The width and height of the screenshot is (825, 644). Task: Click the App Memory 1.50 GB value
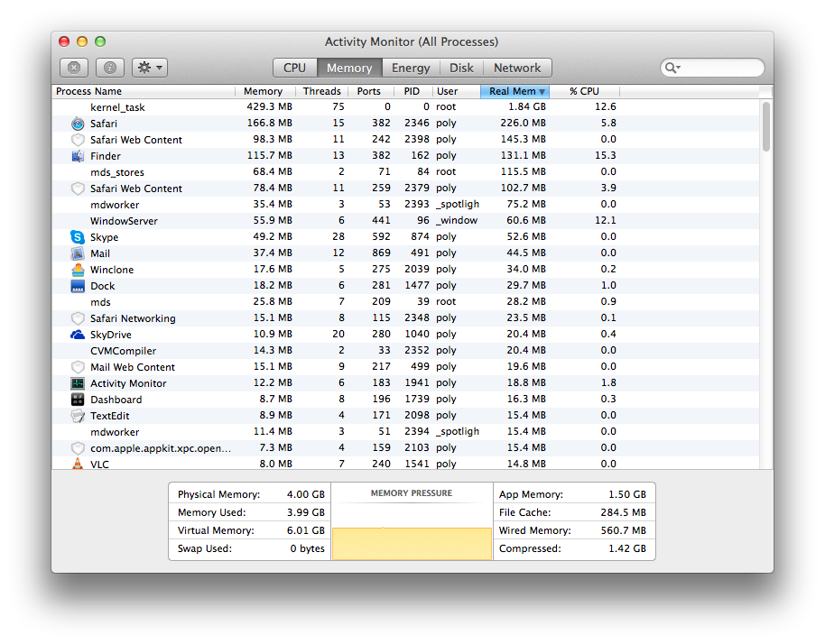627,494
